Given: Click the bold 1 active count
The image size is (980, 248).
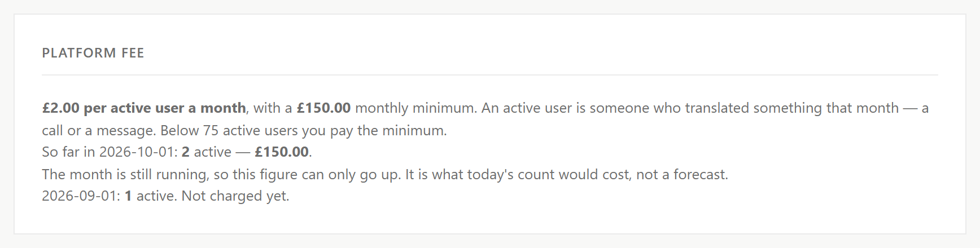Looking at the screenshot, I should coord(128,196).
